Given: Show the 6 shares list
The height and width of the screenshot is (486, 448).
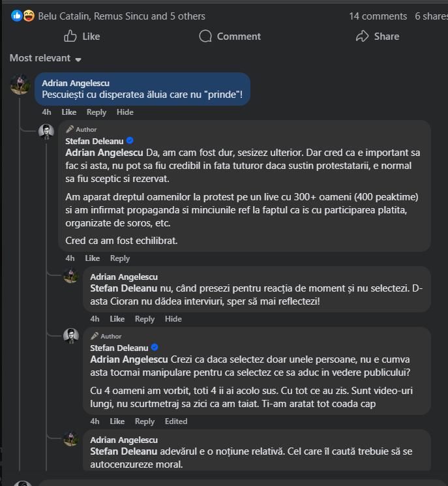Looking at the screenshot, I should [431, 16].
